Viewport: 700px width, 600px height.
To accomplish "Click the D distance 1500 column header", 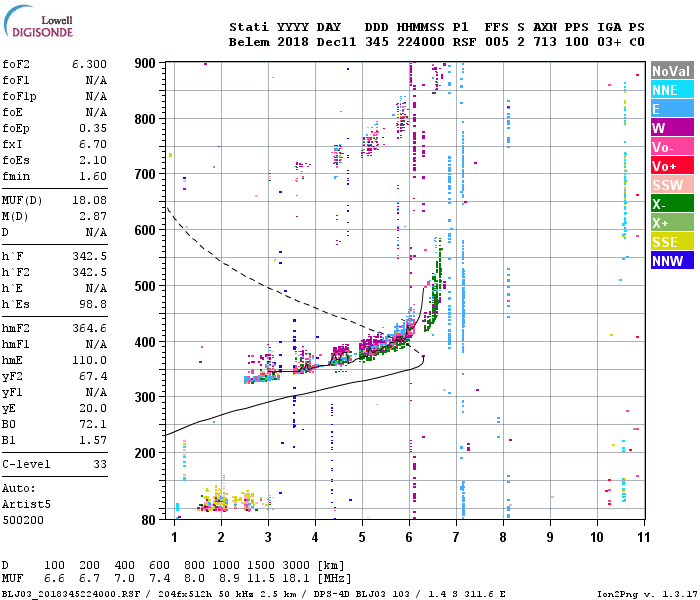I will [262, 565].
